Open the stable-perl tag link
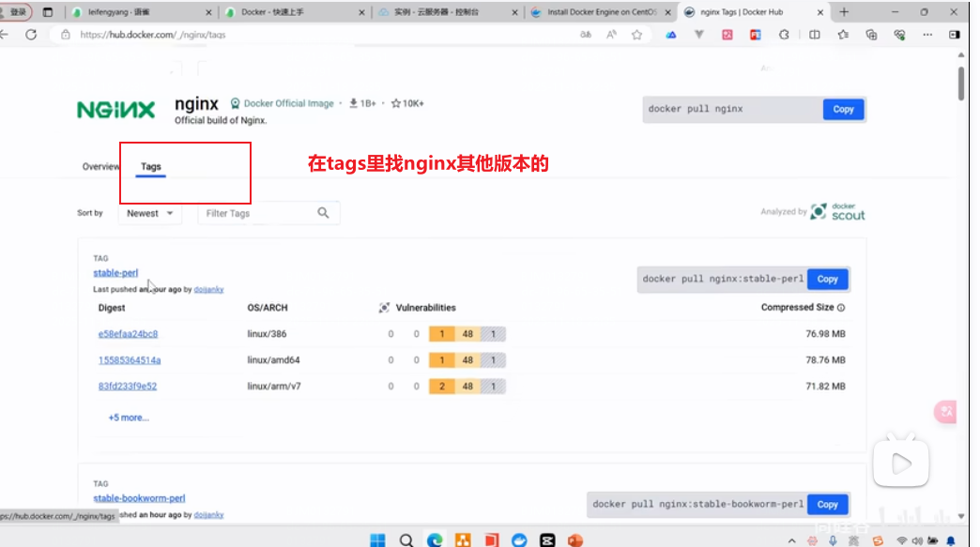Viewport: 980px width, 547px height. pos(115,273)
